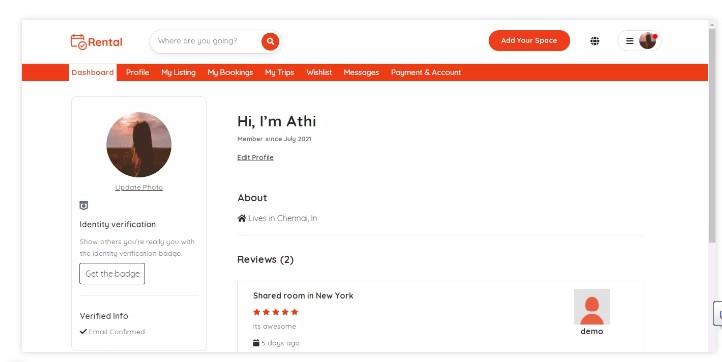Click the Add Your Space button
Image resolution: width=722 pixels, height=362 pixels.
point(529,41)
